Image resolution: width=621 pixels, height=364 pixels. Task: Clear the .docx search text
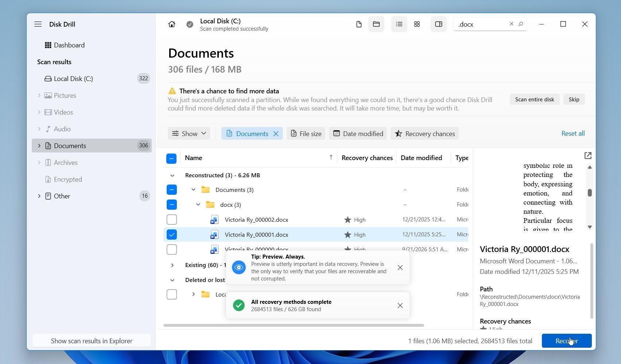[512, 24]
